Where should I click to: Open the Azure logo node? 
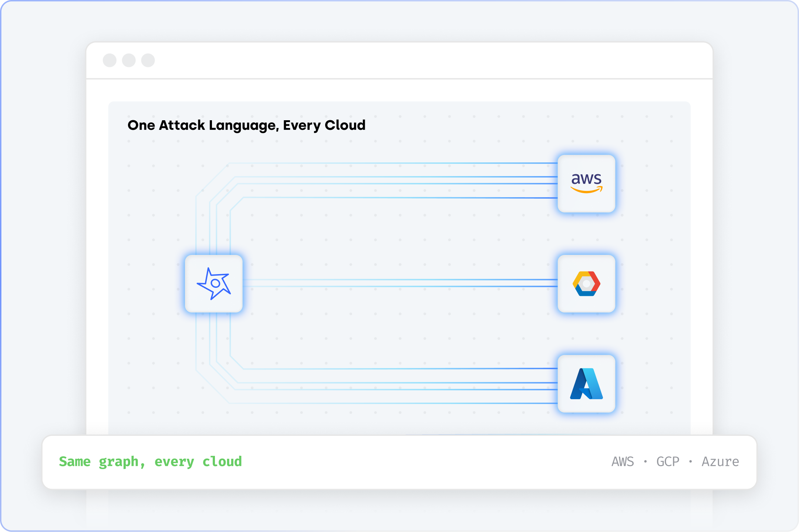click(x=586, y=384)
